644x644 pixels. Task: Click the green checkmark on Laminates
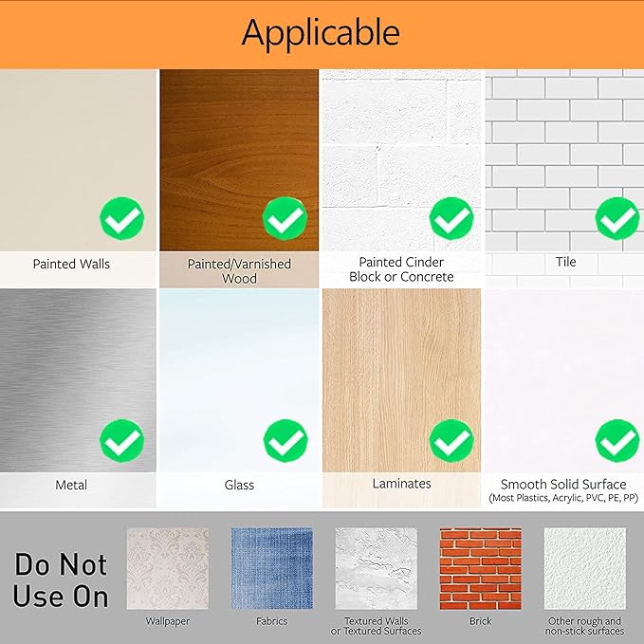[451, 441]
